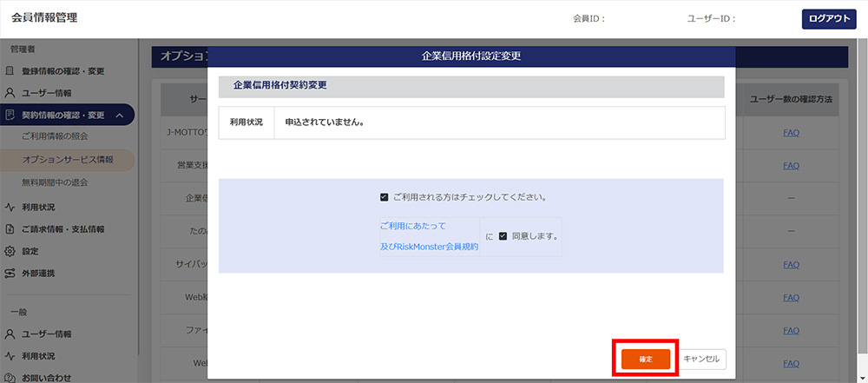
Task: Click the 会員ID： label in header
Action: (x=589, y=19)
